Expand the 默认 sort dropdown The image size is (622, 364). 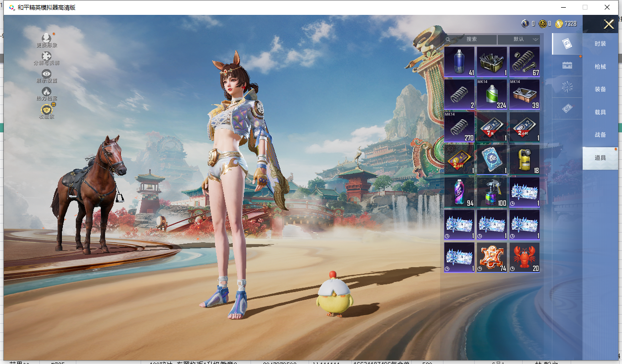click(x=519, y=39)
